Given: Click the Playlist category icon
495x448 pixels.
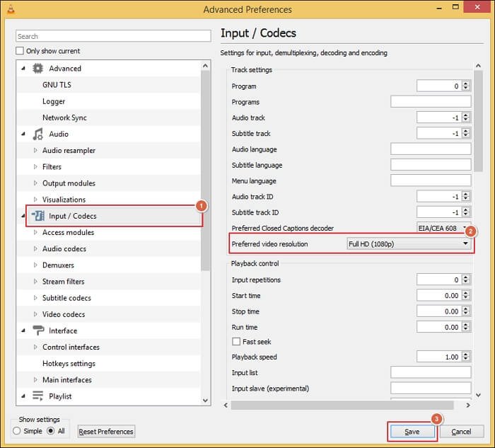Looking at the screenshot, I should tap(38, 396).
